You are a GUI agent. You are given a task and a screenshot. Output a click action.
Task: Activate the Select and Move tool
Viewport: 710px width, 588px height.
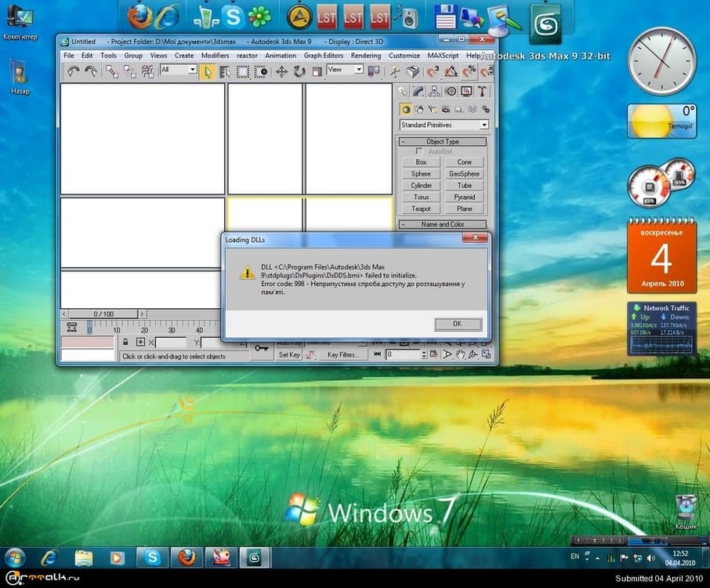[281, 71]
